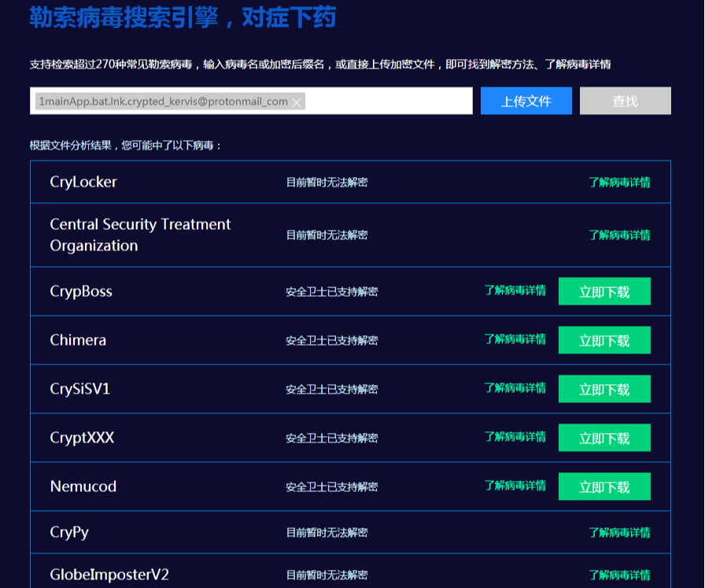Open virus details link for CryLocker
Viewport: 705px width, 588px height.
tap(619, 183)
